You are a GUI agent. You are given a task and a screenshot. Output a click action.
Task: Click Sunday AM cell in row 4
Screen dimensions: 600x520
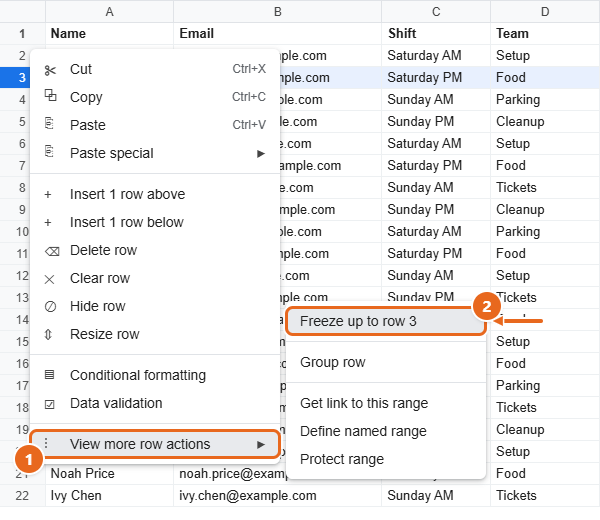[436, 99]
